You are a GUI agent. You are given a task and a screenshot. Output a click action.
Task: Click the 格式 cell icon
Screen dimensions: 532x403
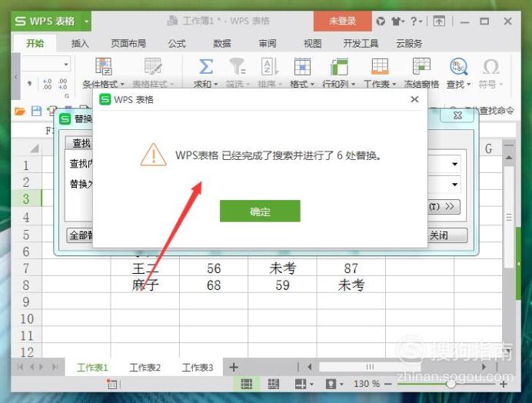(302, 66)
